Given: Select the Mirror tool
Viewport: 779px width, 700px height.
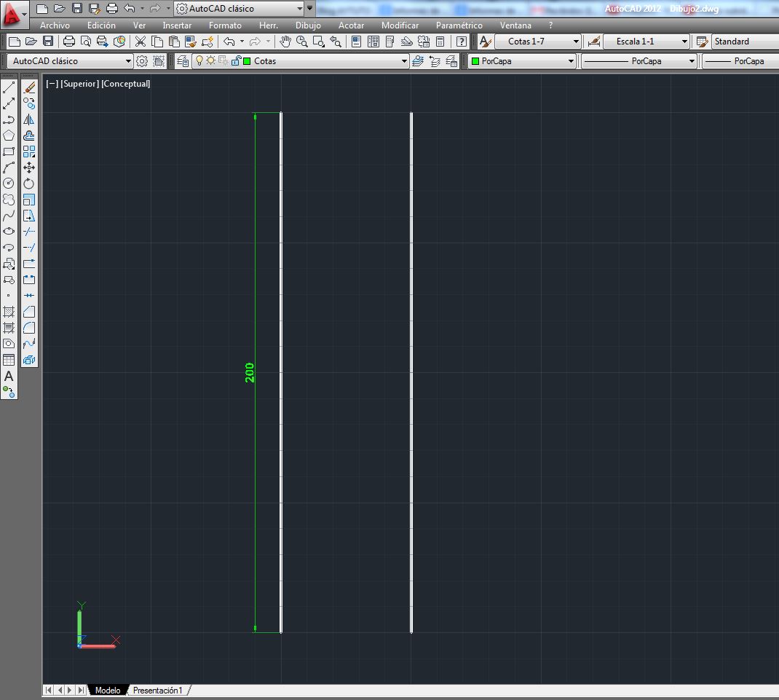Looking at the screenshot, I should click(29, 119).
